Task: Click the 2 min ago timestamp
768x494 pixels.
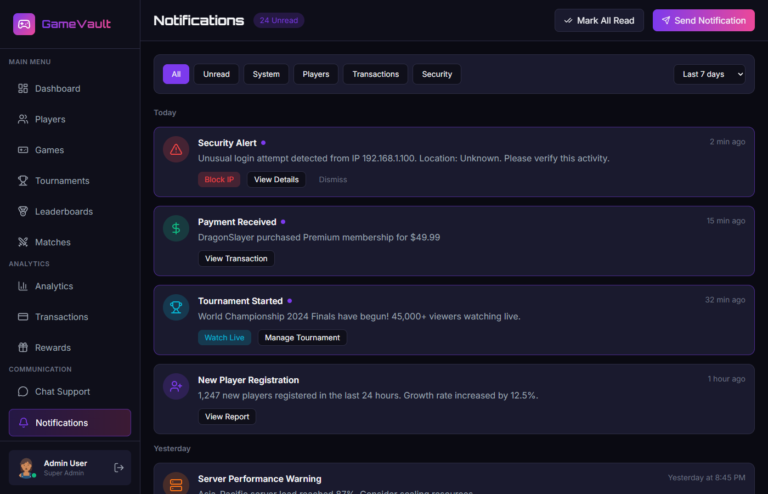Action: click(x=727, y=142)
